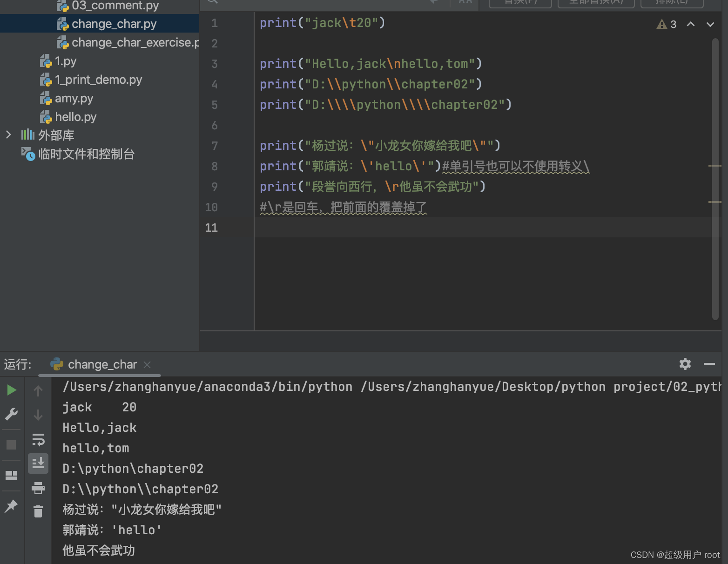The image size is (728, 564).
Task: Print the console output
Action: click(38, 488)
